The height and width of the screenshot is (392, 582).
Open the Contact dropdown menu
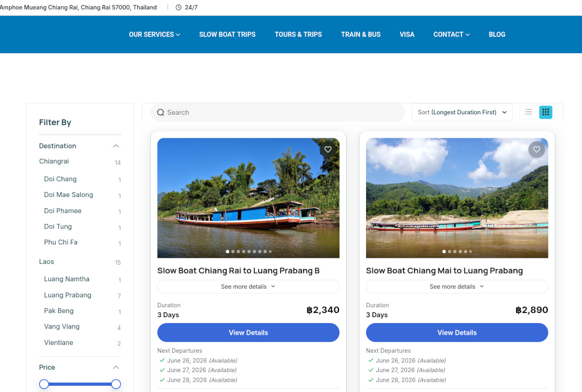[x=451, y=35]
